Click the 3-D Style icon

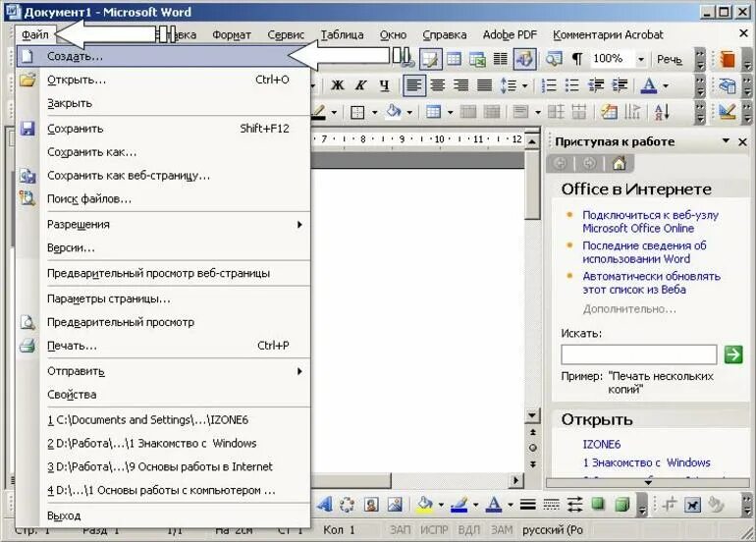(621, 505)
